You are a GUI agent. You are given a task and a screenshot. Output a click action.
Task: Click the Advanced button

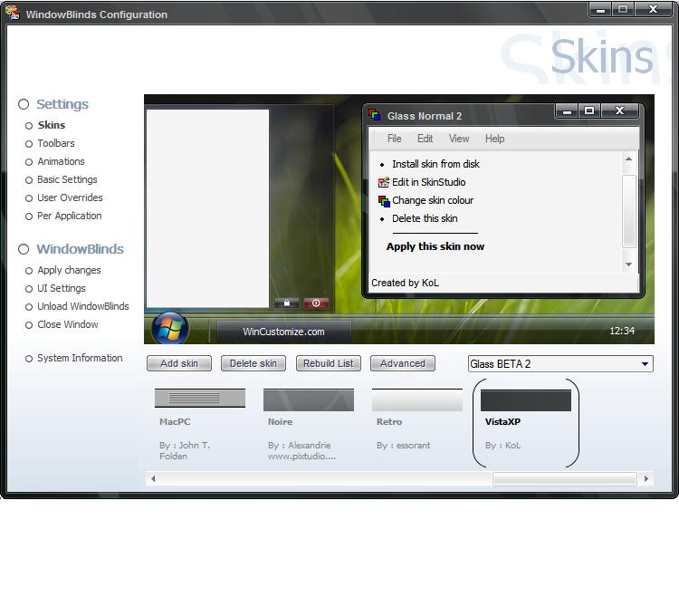pyautogui.click(x=403, y=363)
